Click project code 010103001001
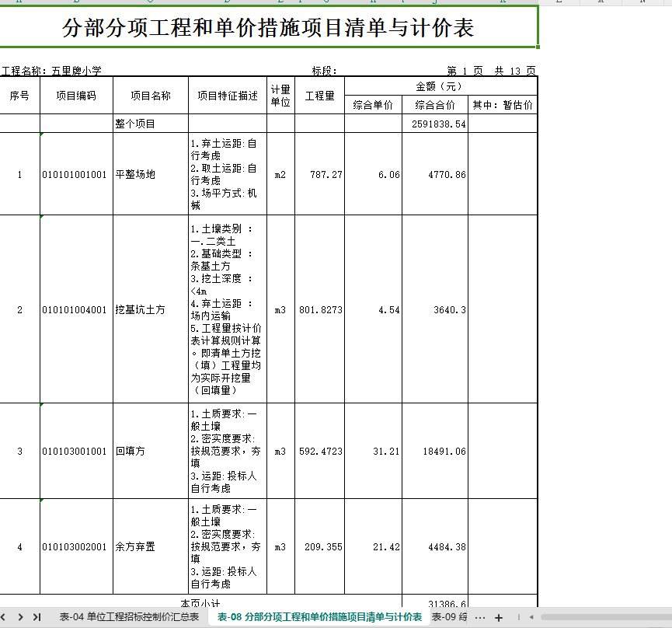 [x=76, y=451]
